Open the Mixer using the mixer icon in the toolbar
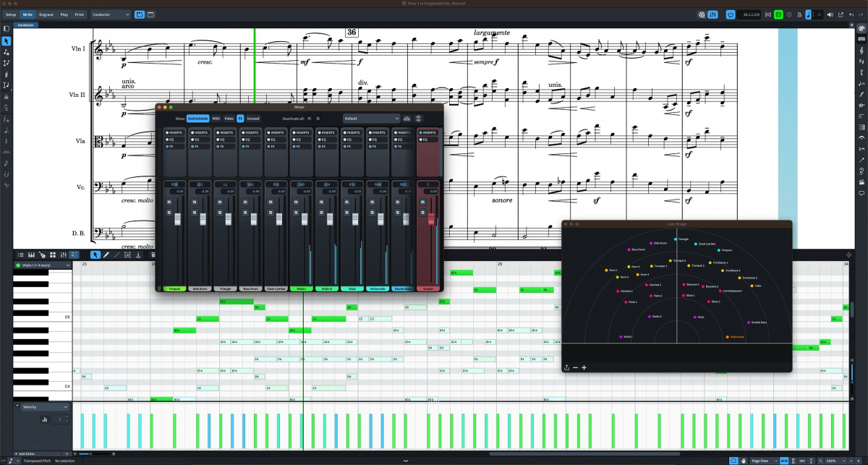 (713, 14)
